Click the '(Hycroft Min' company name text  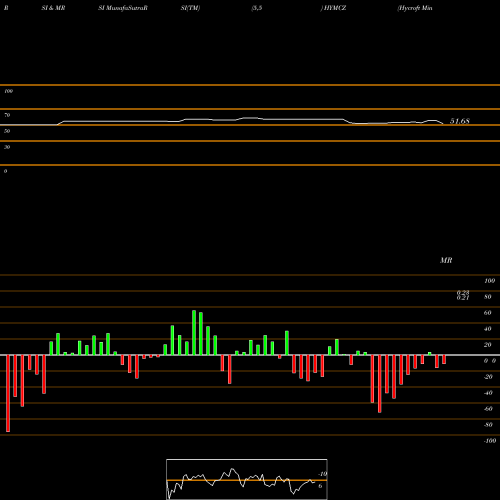point(415,8)
